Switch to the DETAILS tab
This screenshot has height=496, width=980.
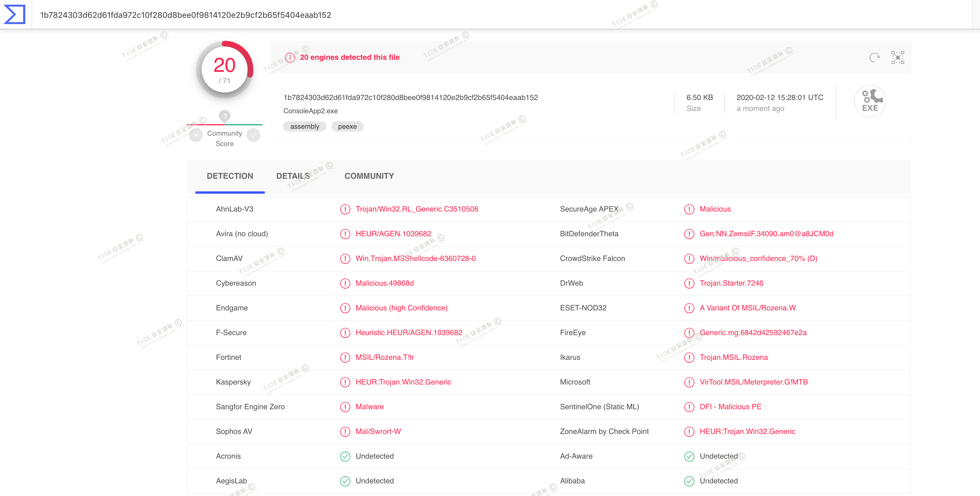(293, 176)
